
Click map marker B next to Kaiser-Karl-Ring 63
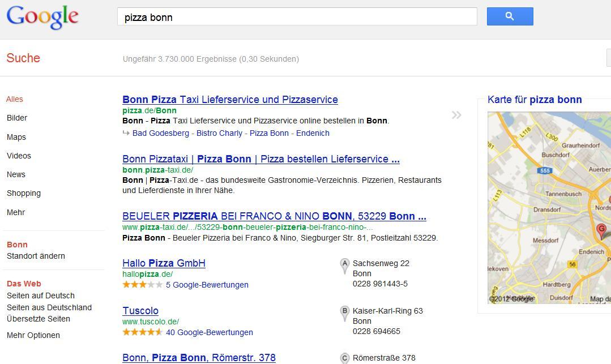(x=344, y=314)
